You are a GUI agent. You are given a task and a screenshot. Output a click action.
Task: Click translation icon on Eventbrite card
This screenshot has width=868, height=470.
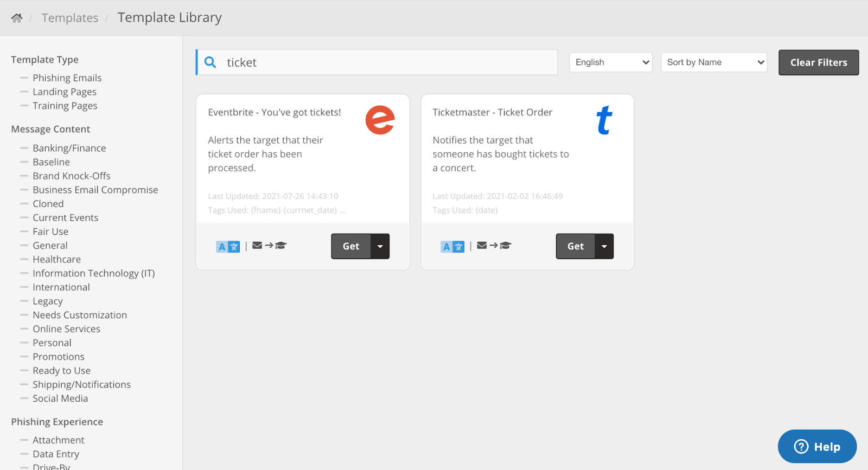click(x=228, y=247)
